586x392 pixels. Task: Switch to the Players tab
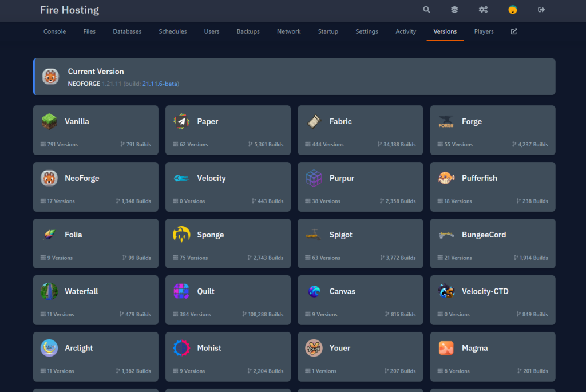click(484, 31)
